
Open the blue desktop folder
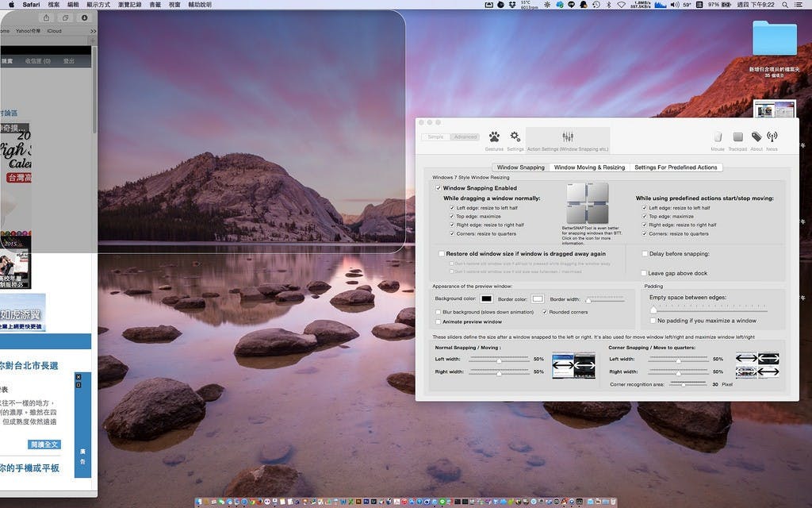coord(774,38)
